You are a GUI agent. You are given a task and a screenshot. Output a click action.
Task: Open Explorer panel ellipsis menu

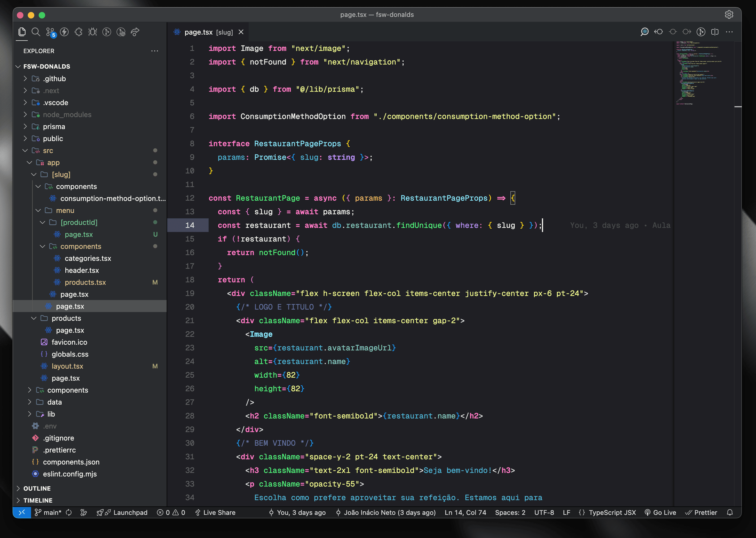(x=154, y=51)
